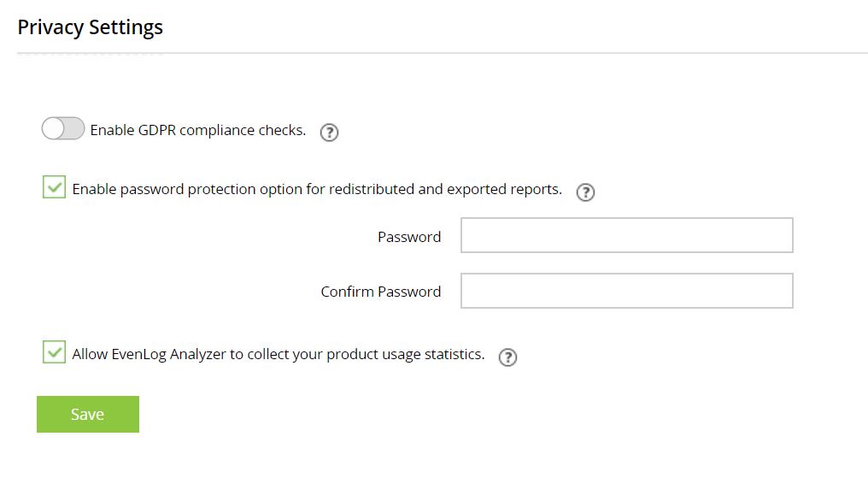Click the "Enable password protection option" label text
The image size is (868, 478).
(x=316, y=190)
